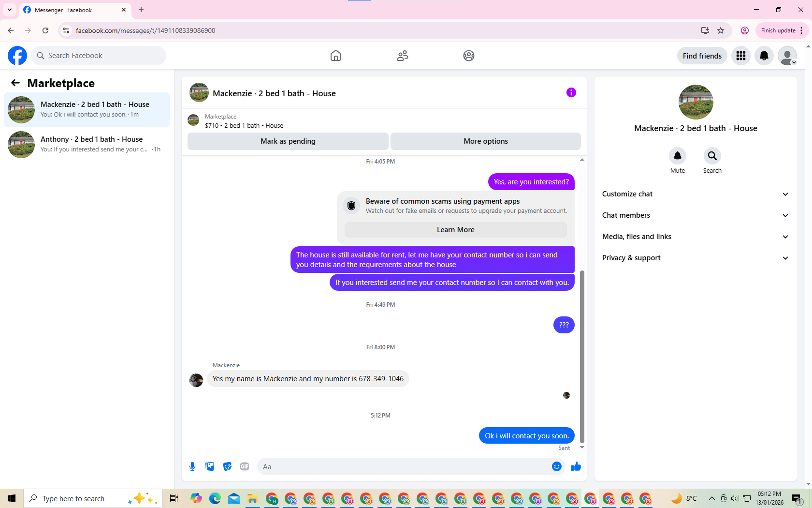Open the Windows notification center icon

[797, 498]
